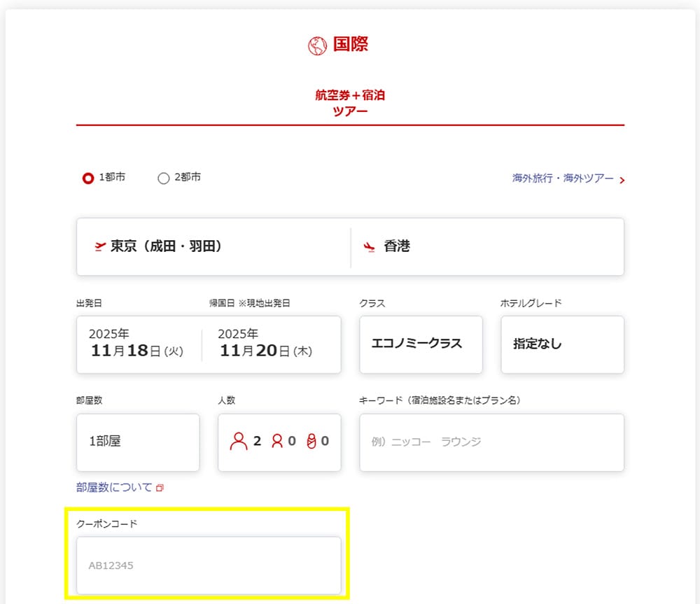The image size is (700, 604).
Task: Select the 1都市 radio button
Action: click(x=88, y=178)
